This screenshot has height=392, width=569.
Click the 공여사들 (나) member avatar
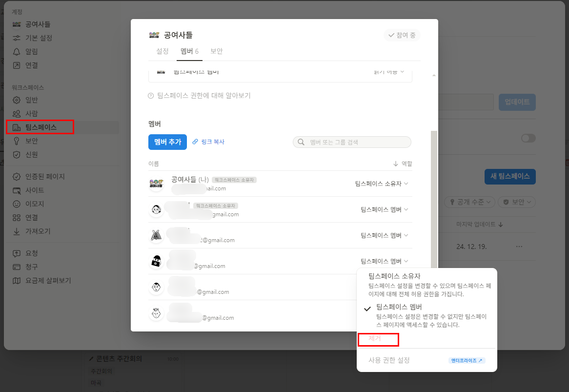157,183
